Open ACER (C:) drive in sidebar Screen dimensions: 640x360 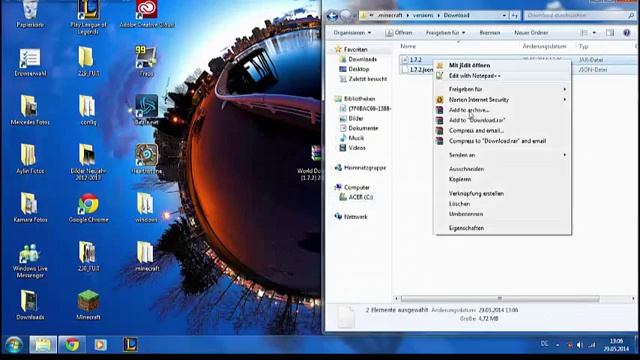356,197
